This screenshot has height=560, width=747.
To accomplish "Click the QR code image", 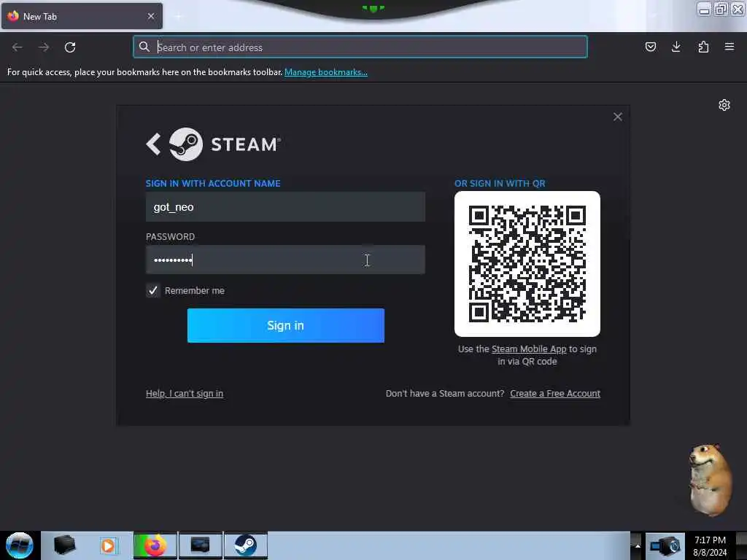I will [527, 264].
